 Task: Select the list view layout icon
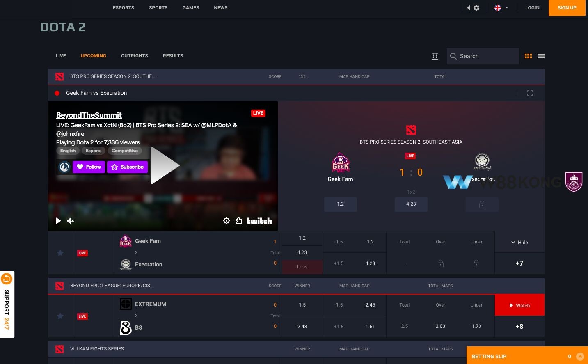[541, 56]
